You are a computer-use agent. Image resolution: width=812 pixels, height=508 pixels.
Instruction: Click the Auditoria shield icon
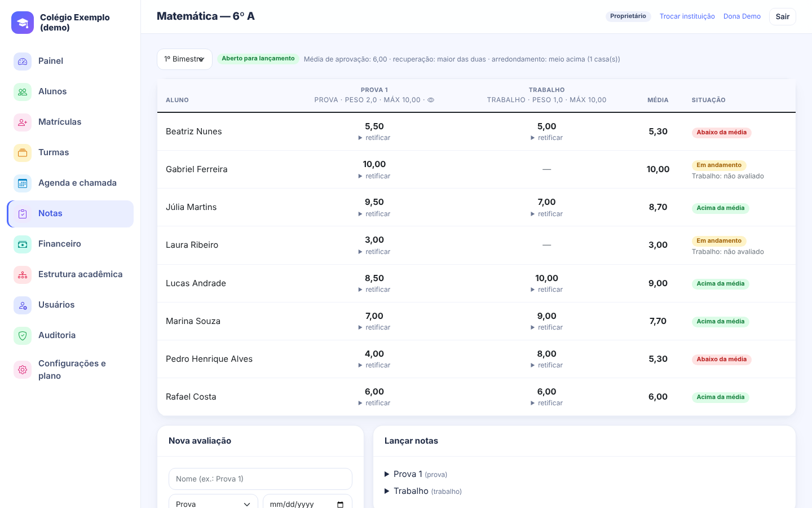[23, 335]
